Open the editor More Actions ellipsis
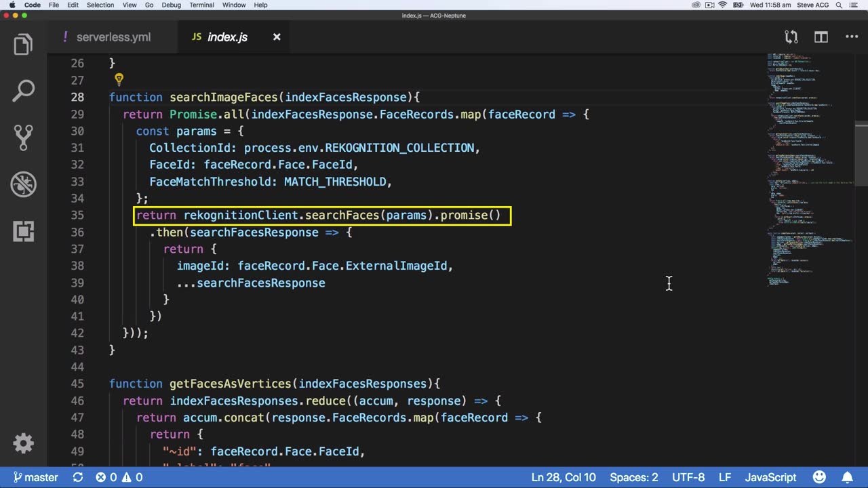 point(852,37)
